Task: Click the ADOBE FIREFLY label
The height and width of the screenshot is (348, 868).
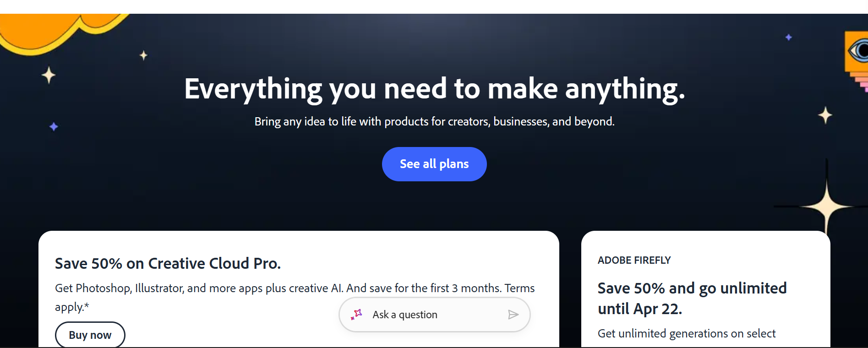Action: pyautogui.click(x=634, y=261)
